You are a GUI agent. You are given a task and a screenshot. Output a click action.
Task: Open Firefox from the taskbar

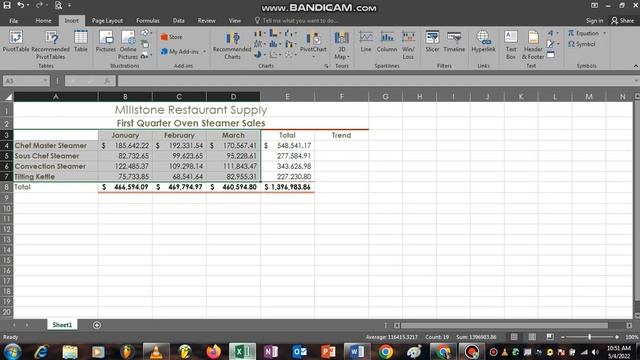pos(213,351)
